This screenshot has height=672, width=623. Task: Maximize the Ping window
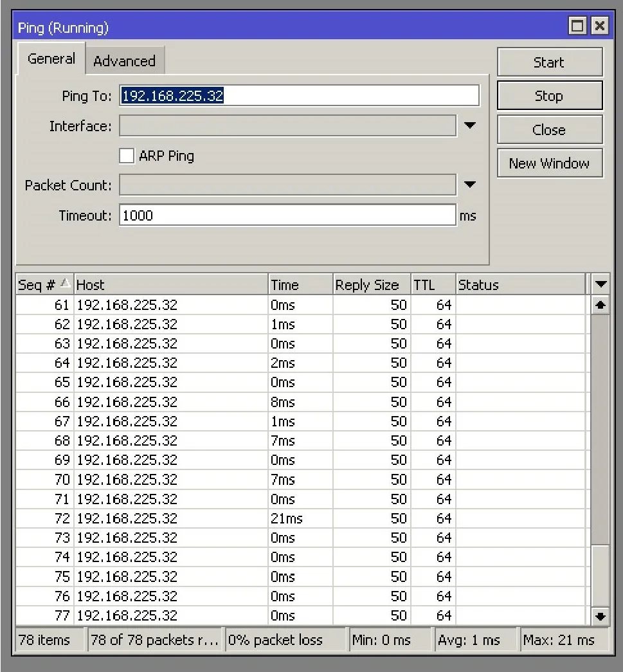pos(579,27)
